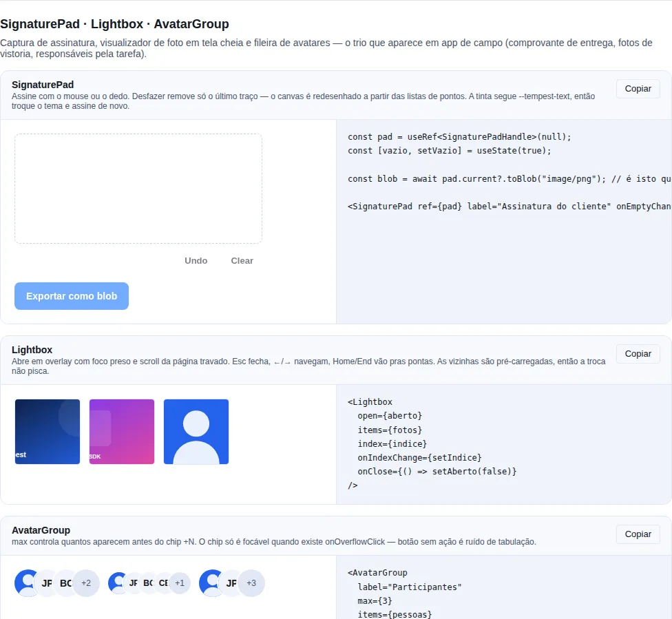Viewport: 672px width, 619px height.
Task: Click the 'label="Participantes"' code line
Action: 410,587
